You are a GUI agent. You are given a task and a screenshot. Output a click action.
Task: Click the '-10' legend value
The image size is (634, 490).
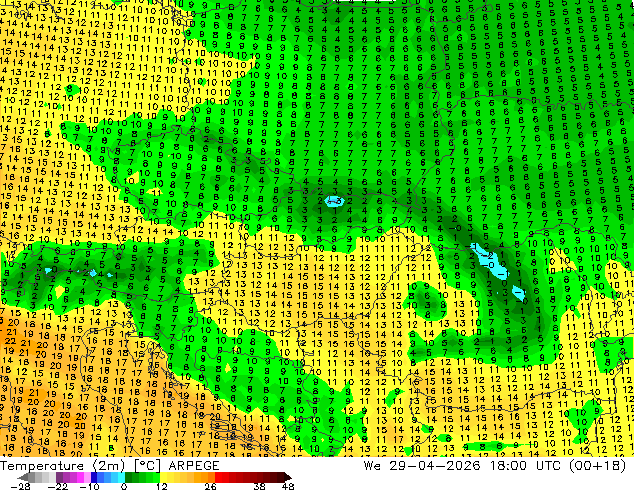(x=90, y=486)
